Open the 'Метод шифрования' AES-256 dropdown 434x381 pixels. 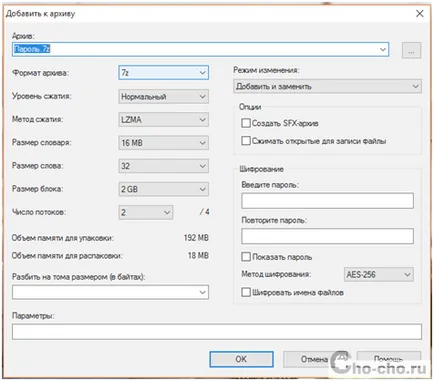[x=379, y=275]
